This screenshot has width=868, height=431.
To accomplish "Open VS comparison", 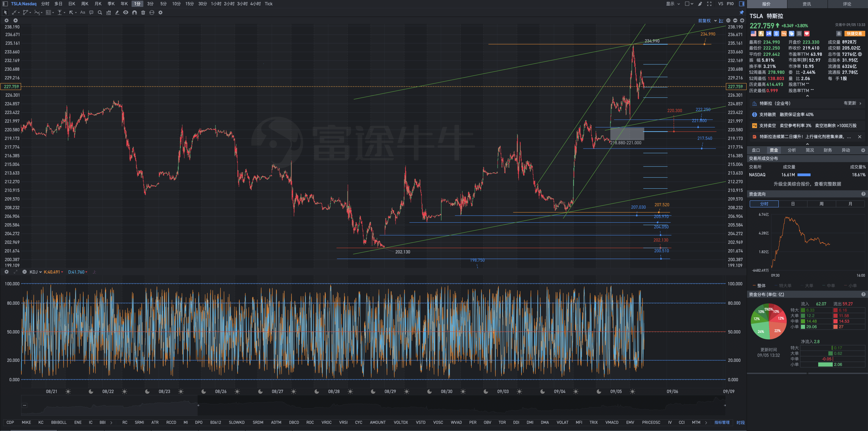I will tap(720, 4).
